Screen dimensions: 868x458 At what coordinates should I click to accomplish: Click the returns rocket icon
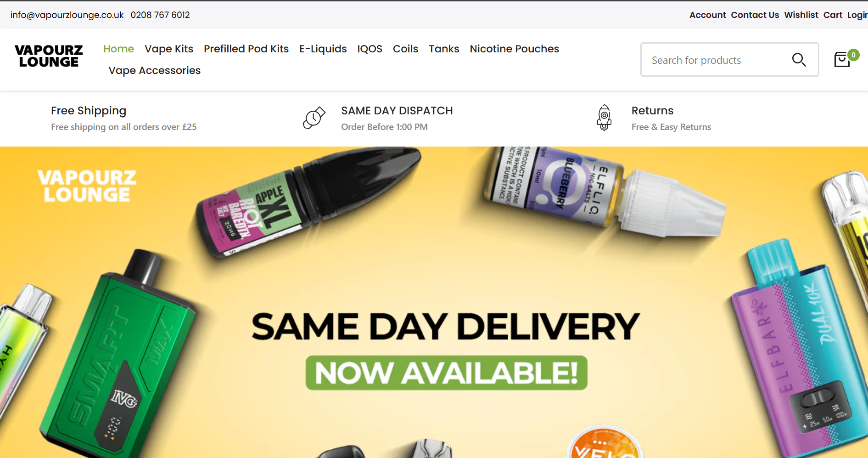[x=604, y=118]
